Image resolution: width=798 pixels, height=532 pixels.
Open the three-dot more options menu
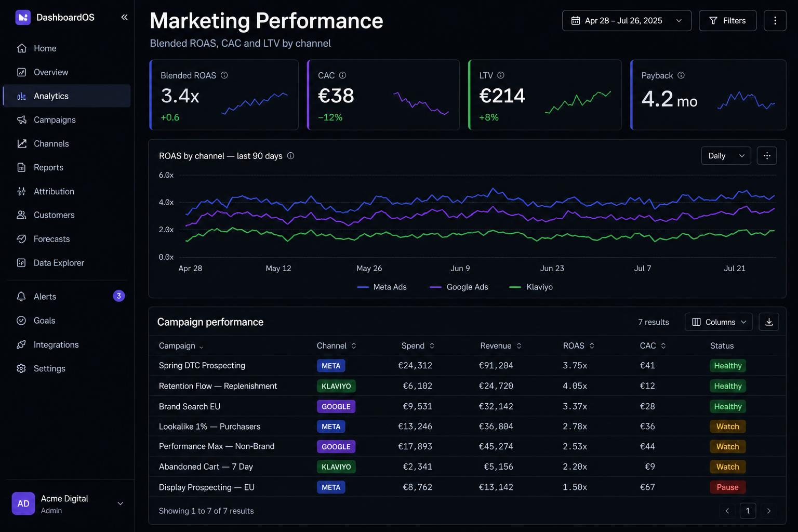click(775, 21)
